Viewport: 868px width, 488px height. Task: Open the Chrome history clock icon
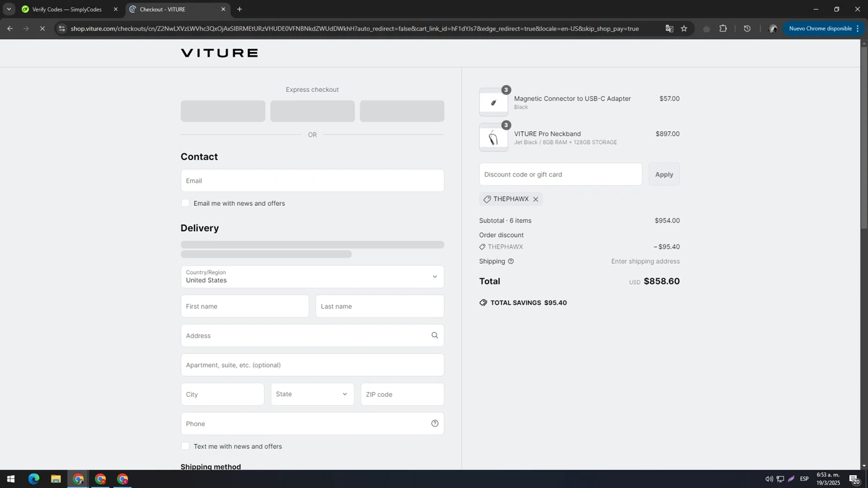pos(747,28)
